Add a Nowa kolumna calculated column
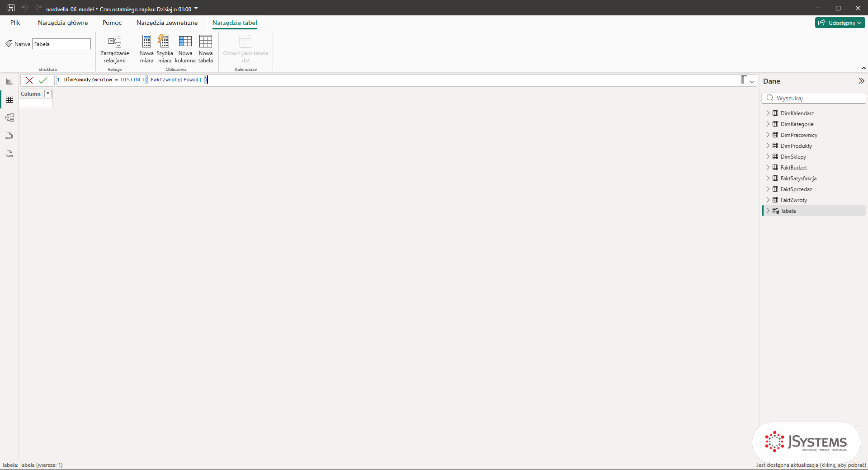 pos(185,49)
